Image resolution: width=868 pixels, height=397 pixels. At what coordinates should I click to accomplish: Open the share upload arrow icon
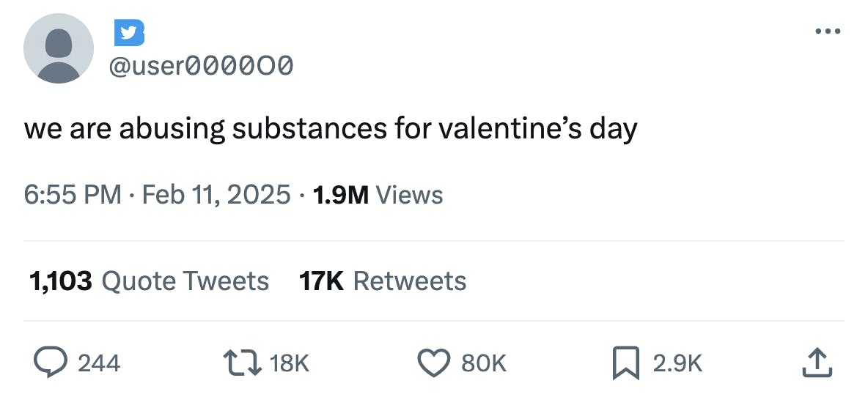click(817, 363)
